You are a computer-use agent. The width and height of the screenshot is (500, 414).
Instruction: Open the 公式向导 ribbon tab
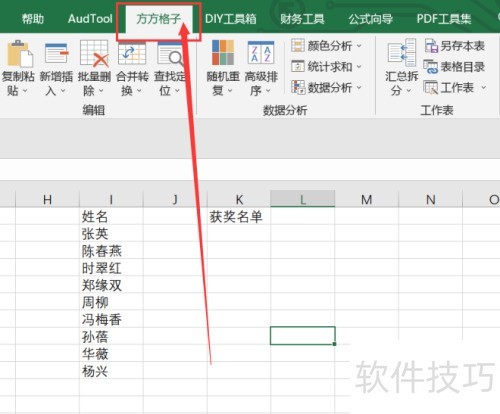371,19
